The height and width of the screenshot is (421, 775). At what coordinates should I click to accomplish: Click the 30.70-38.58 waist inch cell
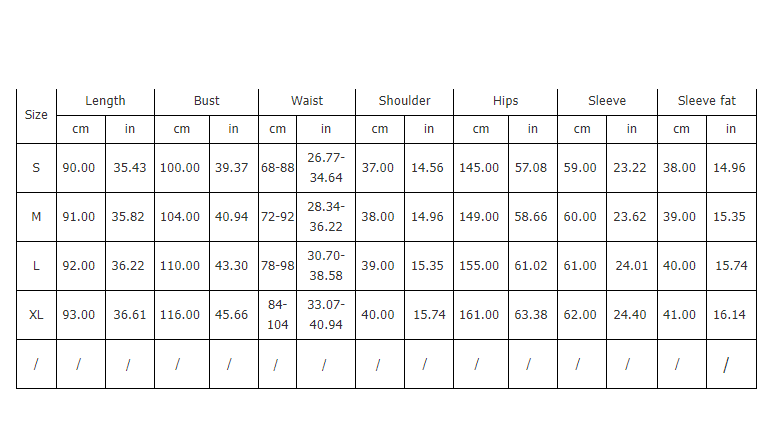(325, 266)
